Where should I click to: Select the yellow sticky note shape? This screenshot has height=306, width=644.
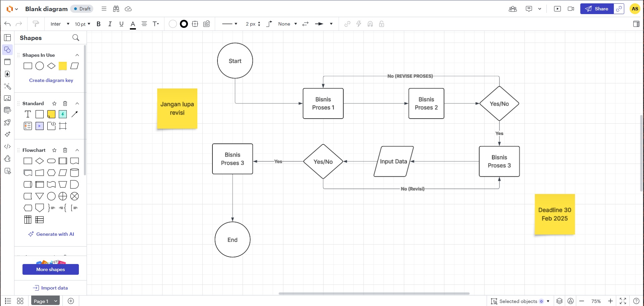point(51,114)
